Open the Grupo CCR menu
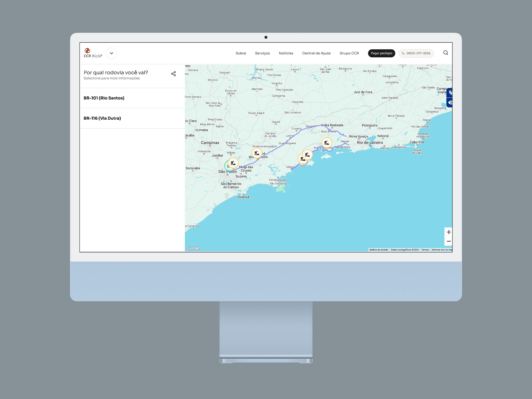The width and height of the screenshot is (532, 399). pos(349,53)
